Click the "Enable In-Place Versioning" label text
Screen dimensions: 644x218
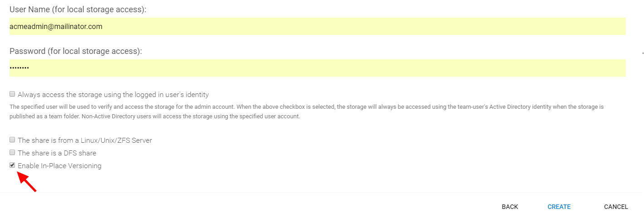coord(59,166)
